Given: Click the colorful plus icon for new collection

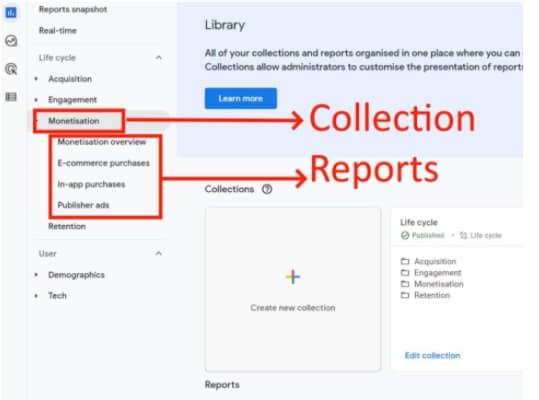Looking at the screenshot, I should (x=293, y=277).
